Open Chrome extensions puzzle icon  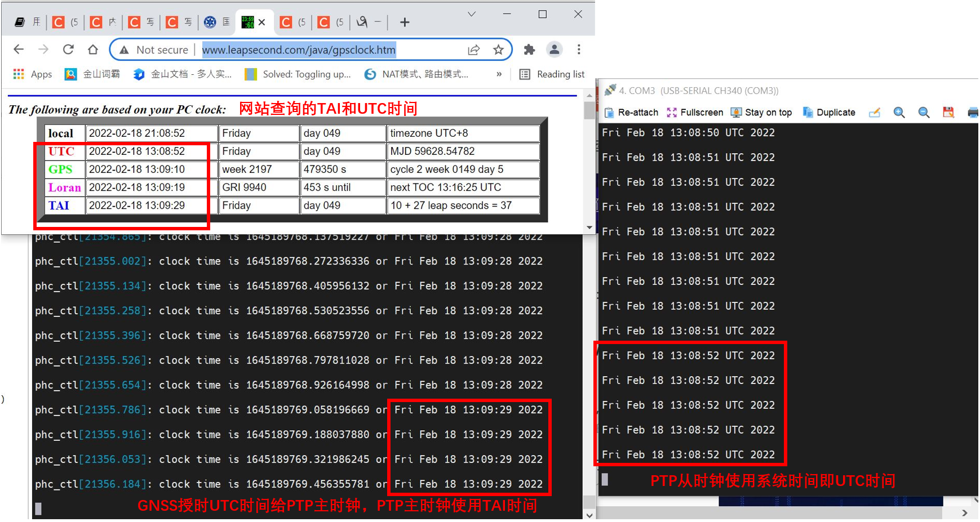529,50
